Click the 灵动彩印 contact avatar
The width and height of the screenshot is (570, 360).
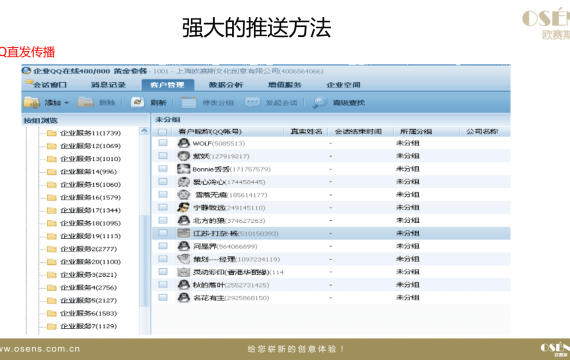pos(184,272)
